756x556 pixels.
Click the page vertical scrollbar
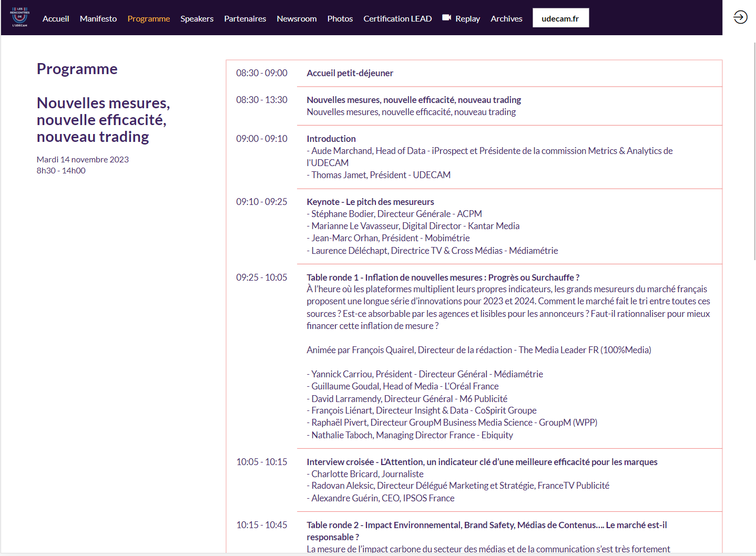click(x=754, y=152)
